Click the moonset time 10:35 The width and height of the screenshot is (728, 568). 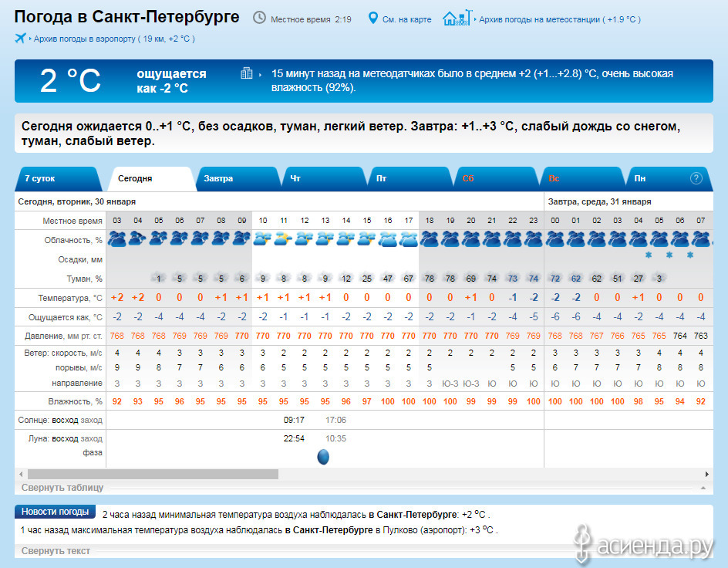[335, 438]
